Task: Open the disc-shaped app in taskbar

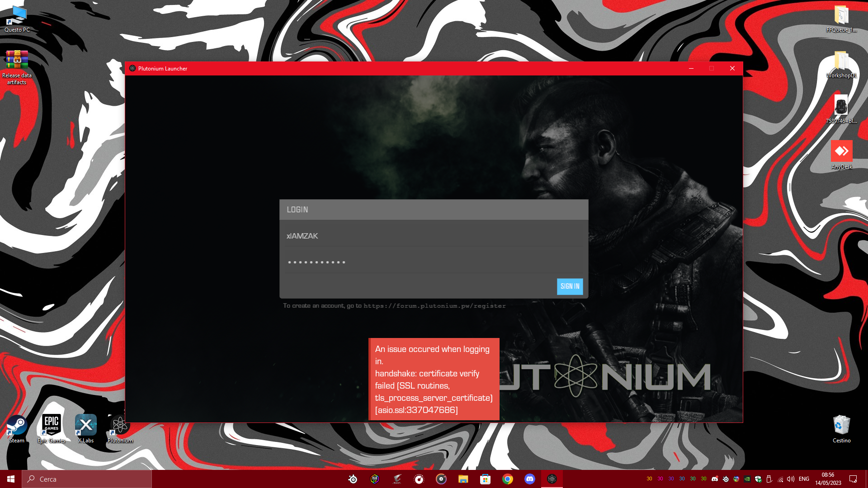Action: [x=441, y=479]
